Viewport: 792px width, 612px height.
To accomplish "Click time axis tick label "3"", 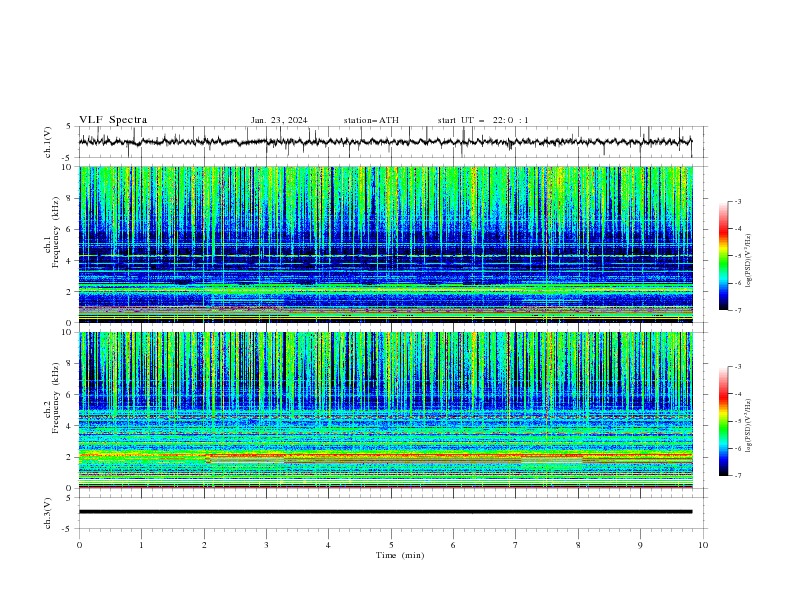I will tap(266, 545).
